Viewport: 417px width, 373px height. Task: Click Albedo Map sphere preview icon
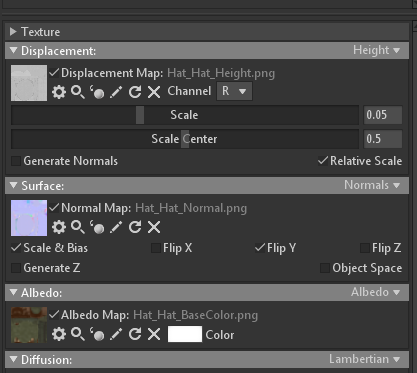(97, 334)
